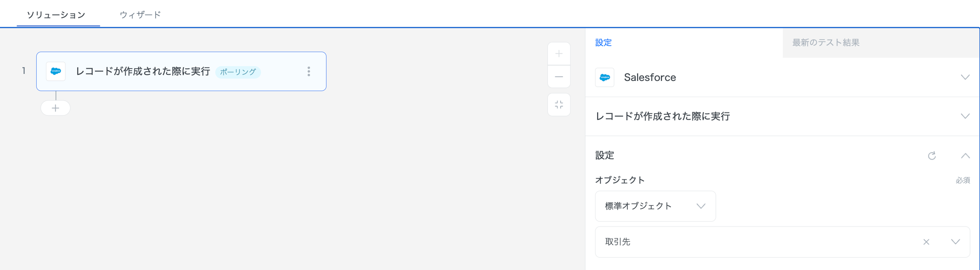The image size is (980, 270).
Task: Switch to the ウィザード tab
Action: pyautogui.click(x=140, y=15)
